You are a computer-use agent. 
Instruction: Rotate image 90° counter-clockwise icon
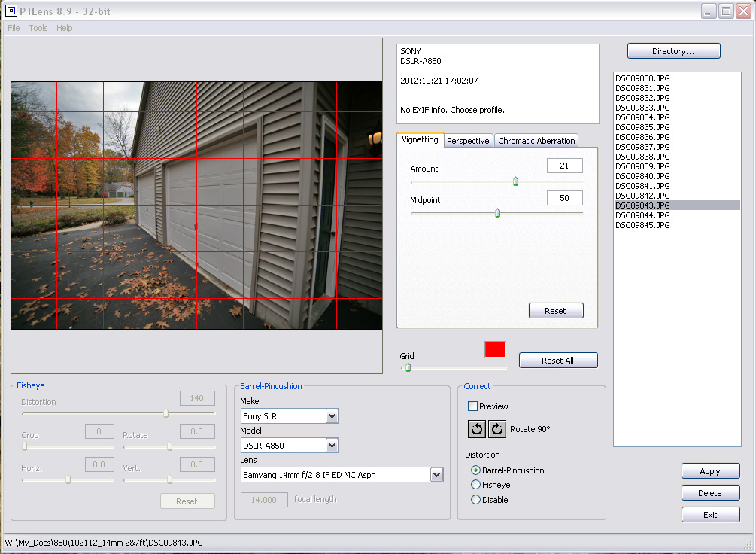point(477,428)
